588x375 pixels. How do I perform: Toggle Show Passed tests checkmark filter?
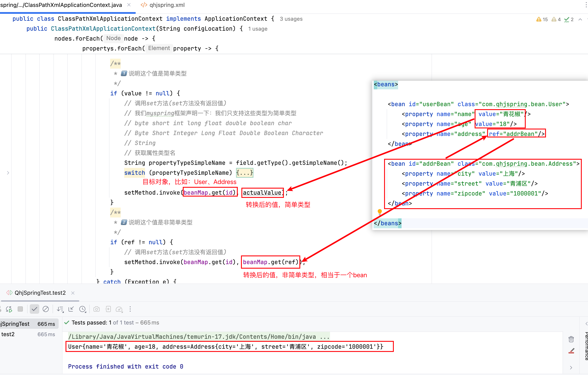pos(34,309)
